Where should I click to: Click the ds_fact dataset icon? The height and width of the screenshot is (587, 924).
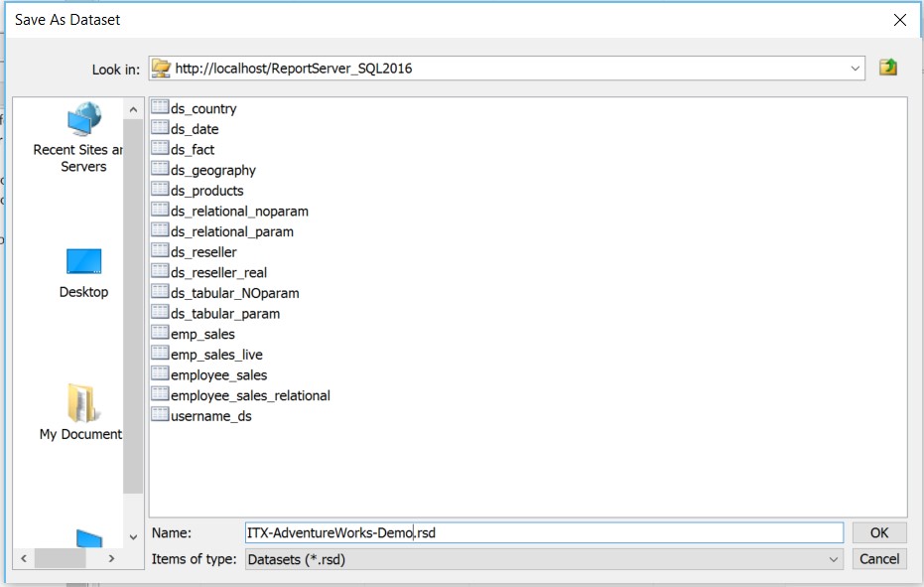tap(161, 148)
